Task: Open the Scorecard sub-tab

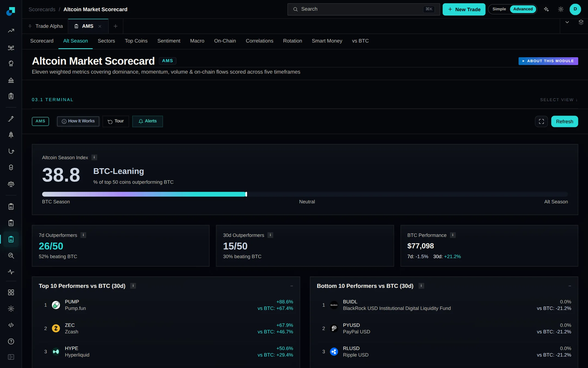Action: point(42,41)
